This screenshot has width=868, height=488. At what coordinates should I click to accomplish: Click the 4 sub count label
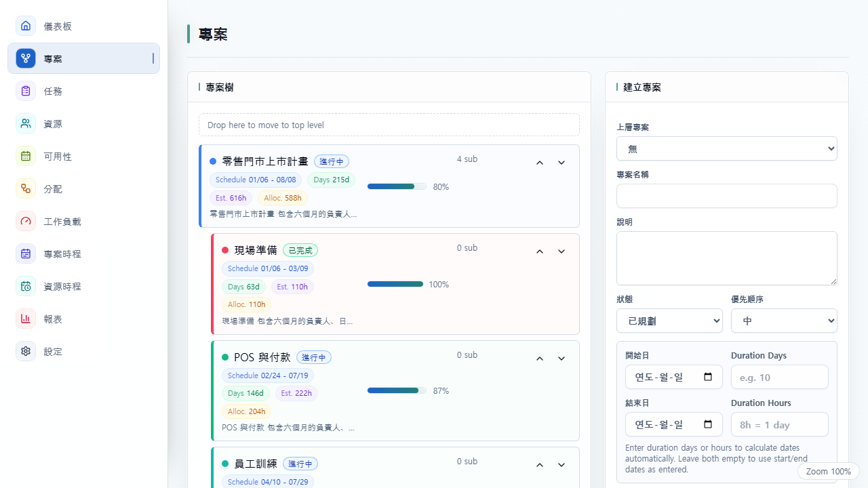point(467,159)
